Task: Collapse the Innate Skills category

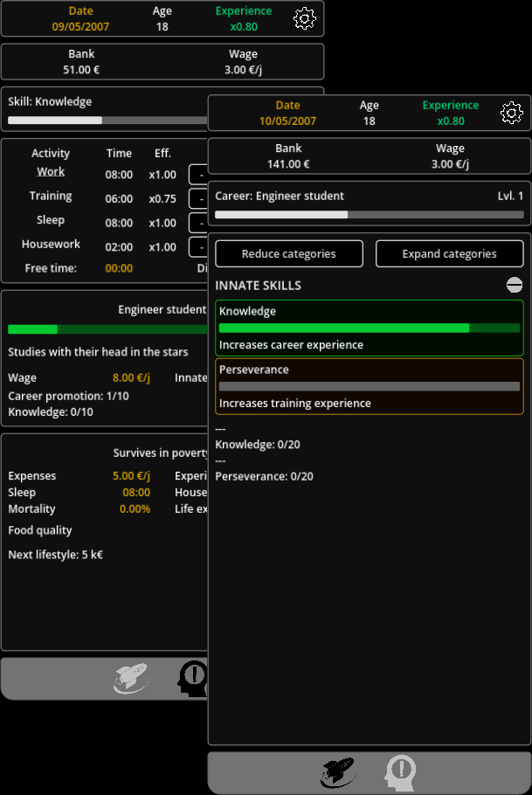Action: (515, 285)
